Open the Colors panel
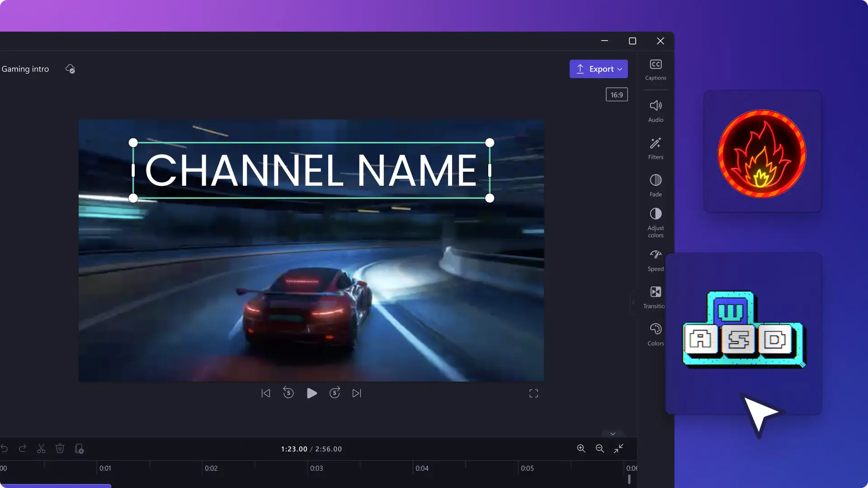 pyautogui.click(x=655, y=334)
